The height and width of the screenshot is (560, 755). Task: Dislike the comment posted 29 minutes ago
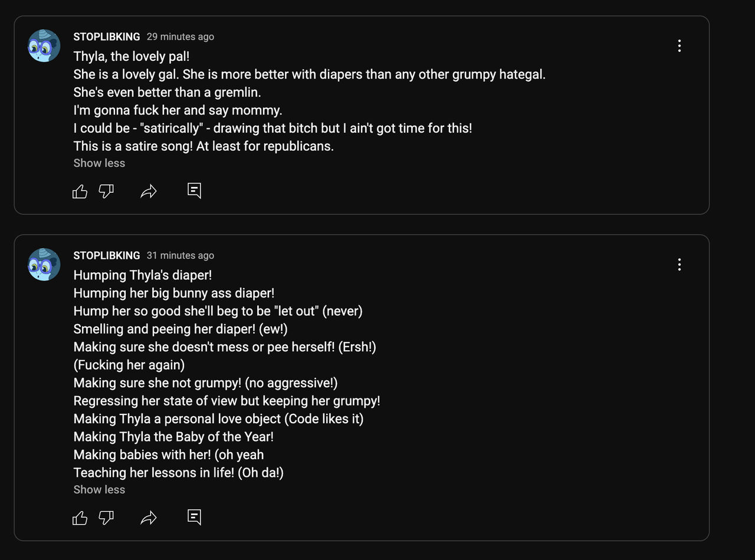tap(106, 191)
